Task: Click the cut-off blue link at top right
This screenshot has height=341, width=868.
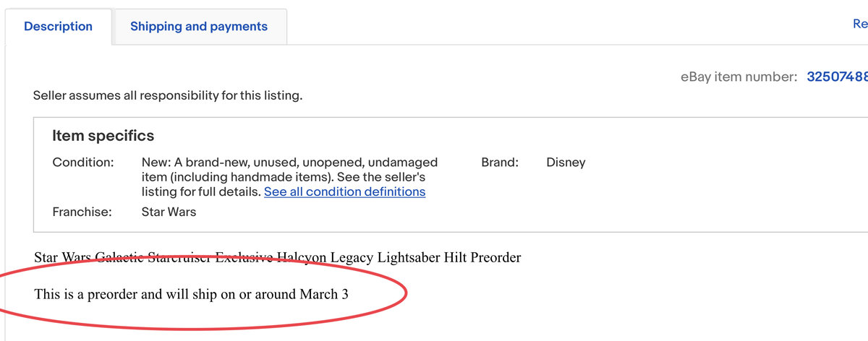Action: pyautogui.click(x=860, y=24)
